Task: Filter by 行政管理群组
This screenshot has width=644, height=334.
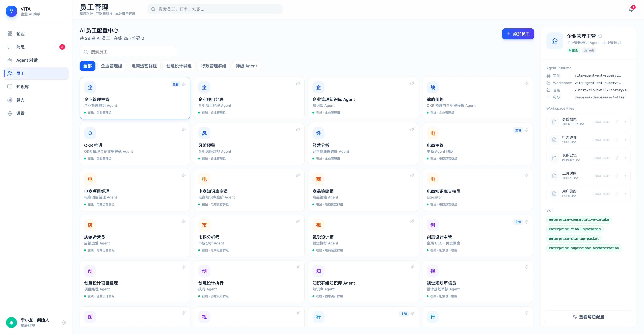Action: click(x=213, y=66)
